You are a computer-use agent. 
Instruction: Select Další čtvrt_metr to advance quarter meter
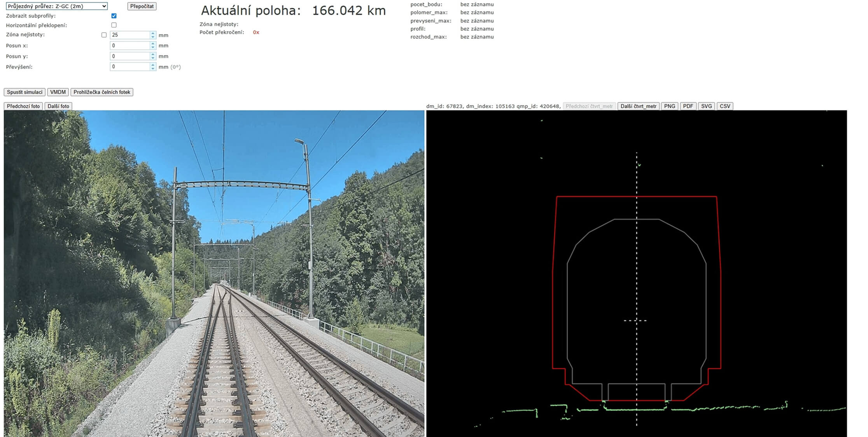(637, 106)
